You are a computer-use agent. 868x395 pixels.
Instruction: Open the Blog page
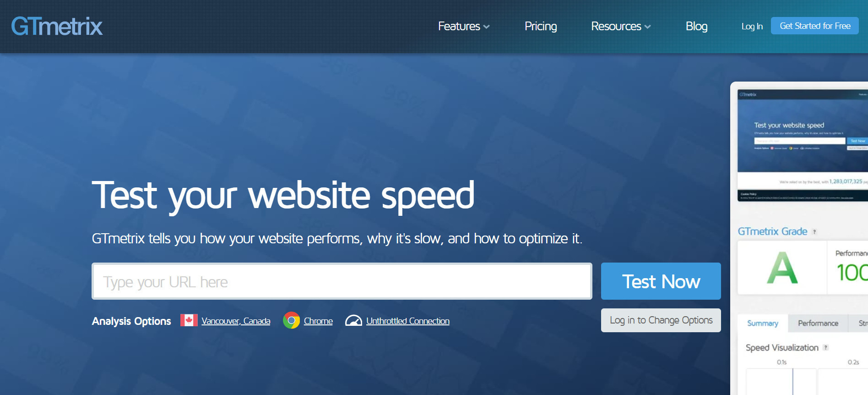[696, 27]
